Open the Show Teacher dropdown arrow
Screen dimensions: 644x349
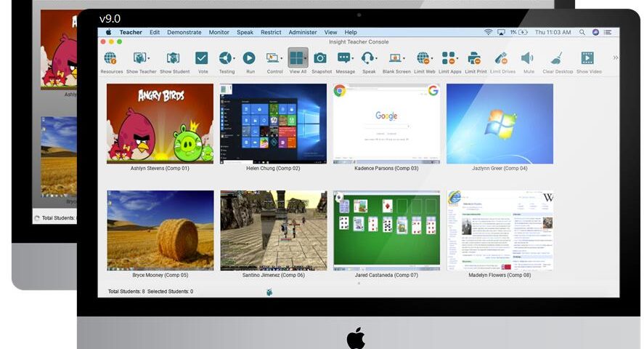(x=150, y=59)
